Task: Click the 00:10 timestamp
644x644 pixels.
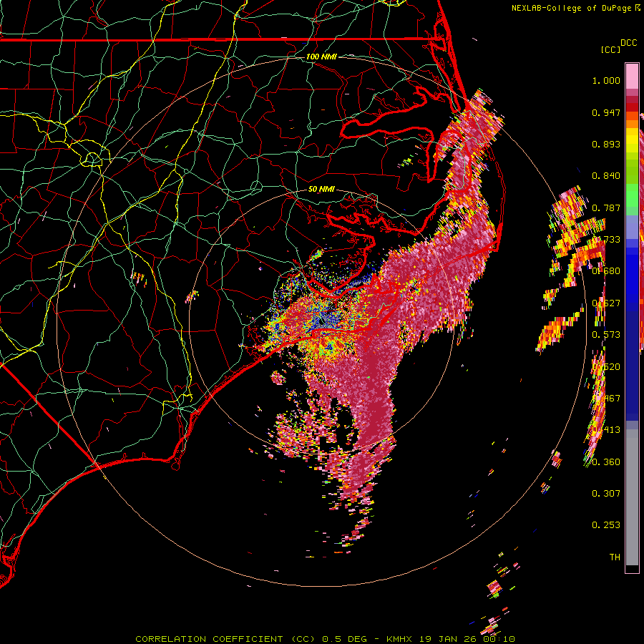Action: [x=498, y=639]
